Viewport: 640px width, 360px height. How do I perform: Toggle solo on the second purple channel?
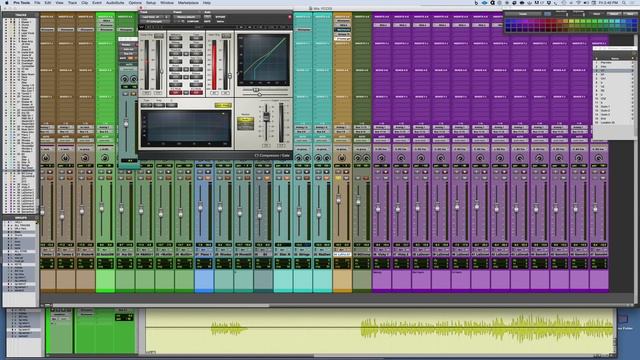397,178
